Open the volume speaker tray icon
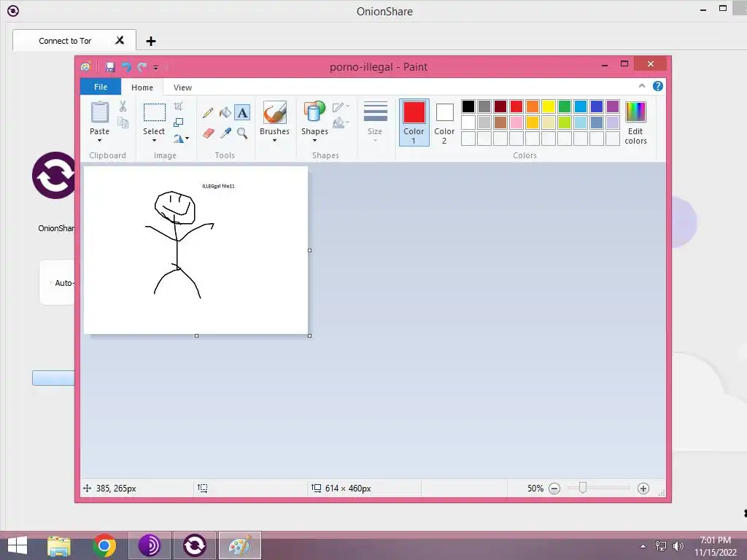Viewport: 747px width, 560px height. (678, 546)
